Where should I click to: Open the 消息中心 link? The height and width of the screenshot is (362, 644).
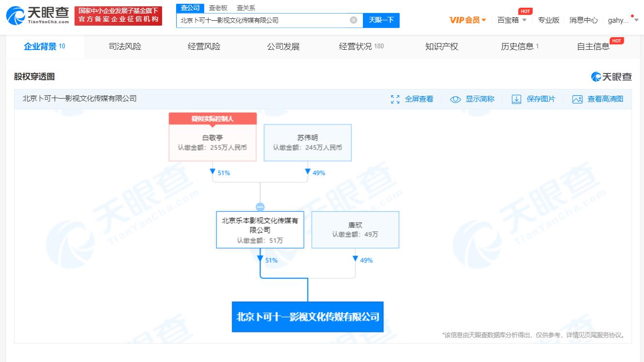click(584, 20)
